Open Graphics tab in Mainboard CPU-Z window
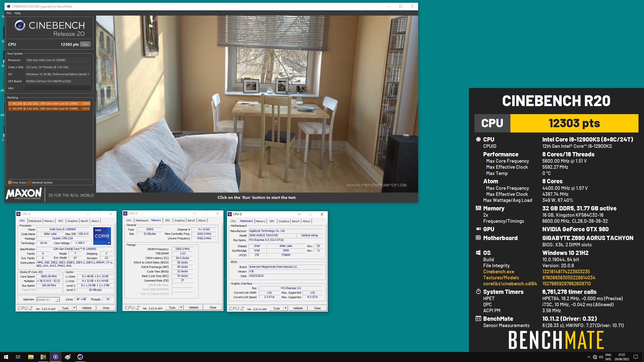This screenshot has height=362, width=644. pyautogui.click(x=284, y=221)
